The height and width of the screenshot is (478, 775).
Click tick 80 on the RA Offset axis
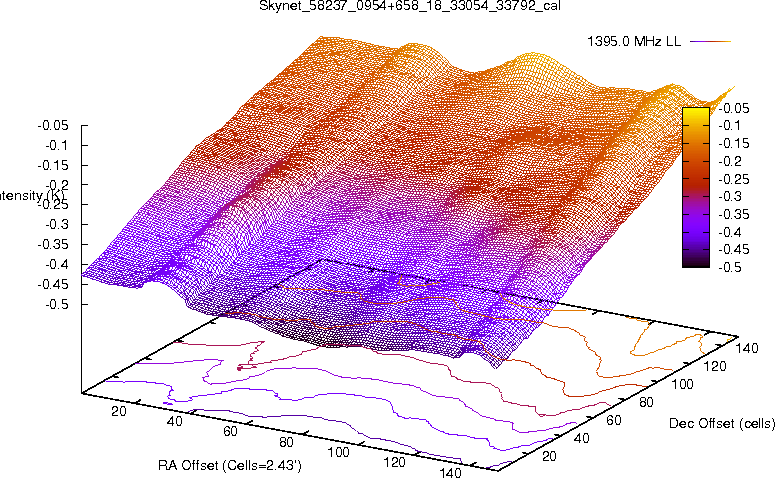click(286, 441)
